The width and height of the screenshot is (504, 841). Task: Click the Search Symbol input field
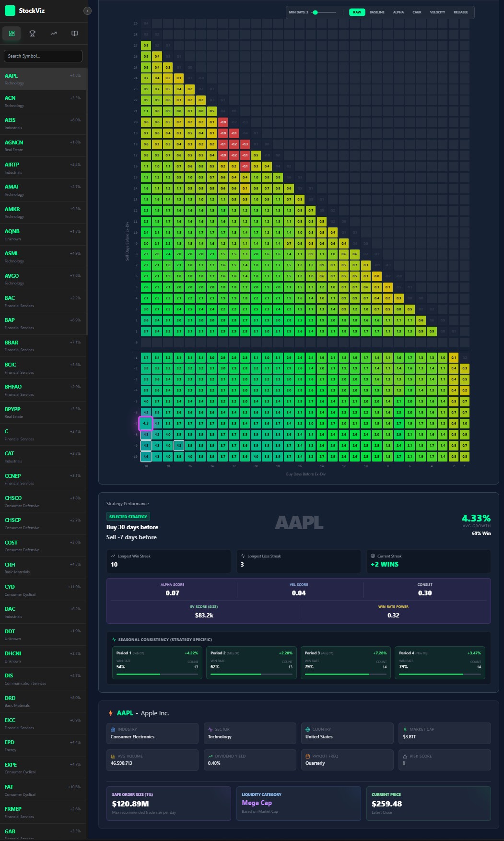point(43,56)
